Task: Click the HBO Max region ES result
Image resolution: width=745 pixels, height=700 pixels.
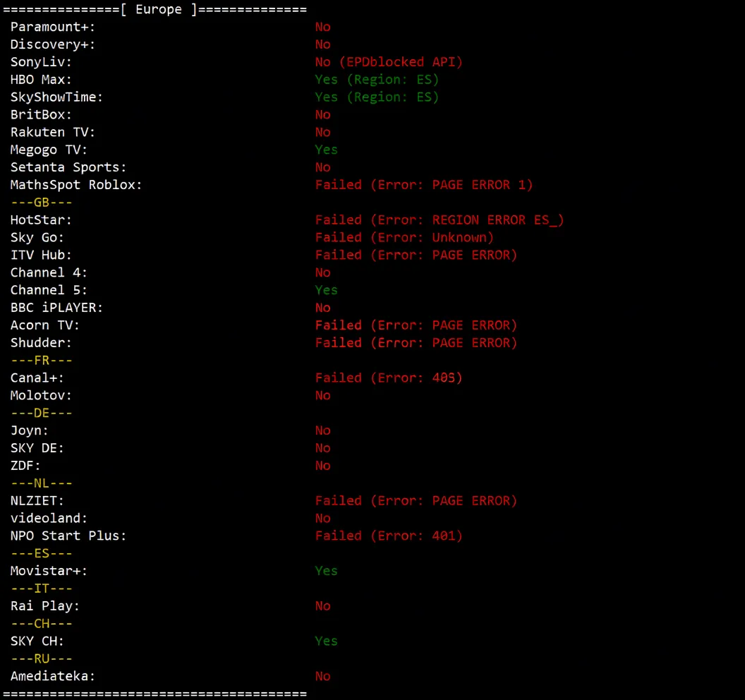Action: pyautogui.click(x=377, y=80)
